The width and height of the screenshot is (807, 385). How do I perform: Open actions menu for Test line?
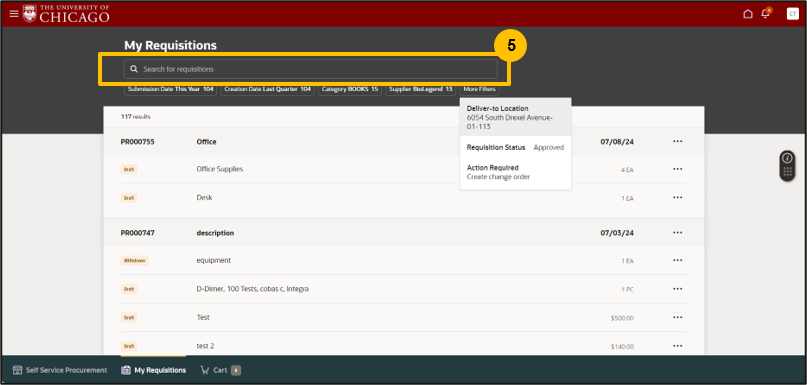(677, 318)
